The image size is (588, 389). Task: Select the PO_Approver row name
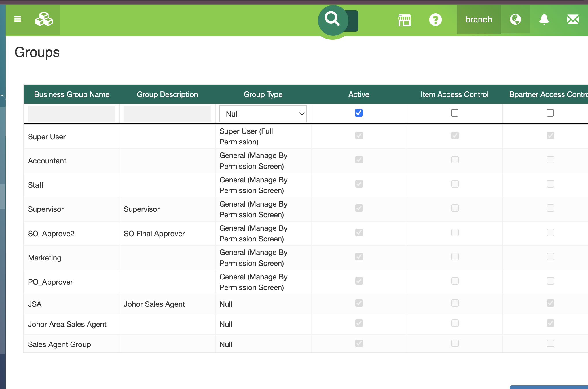coord(50,282)
